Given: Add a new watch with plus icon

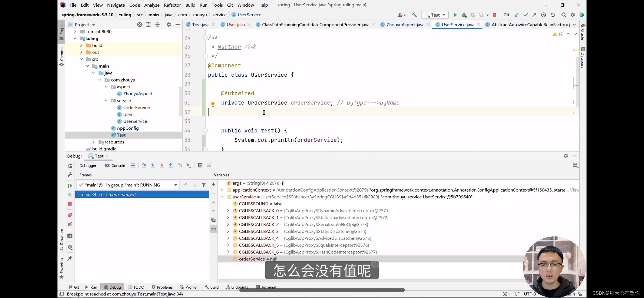Looking at the screenshot, I should click(x=213, y=184).
